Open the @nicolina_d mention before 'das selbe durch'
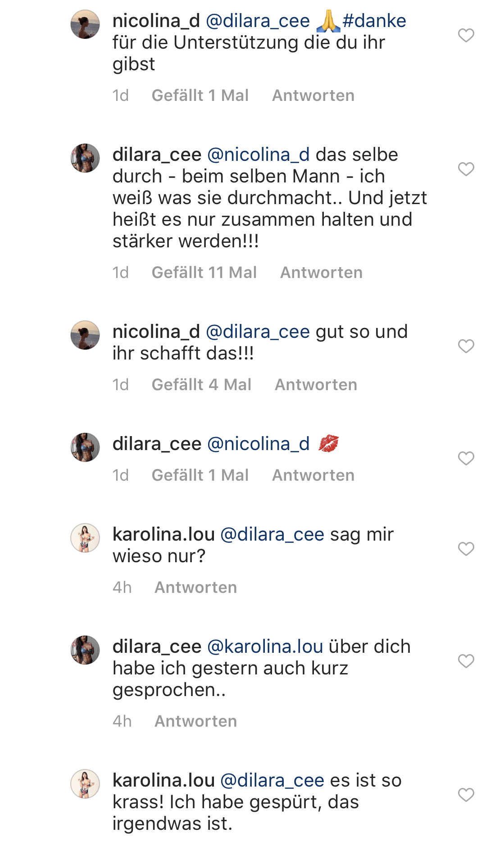504x842 pixels. click(258, 155)
